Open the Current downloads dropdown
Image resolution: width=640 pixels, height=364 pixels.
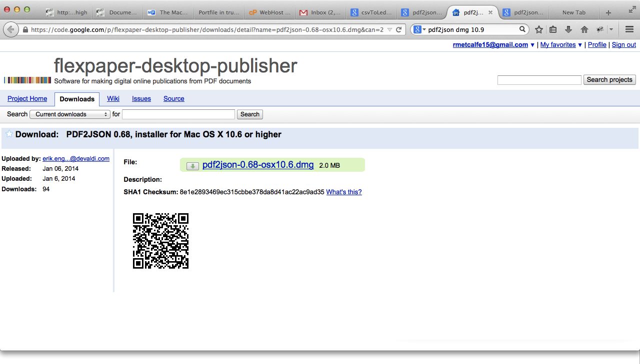point(70,114)
